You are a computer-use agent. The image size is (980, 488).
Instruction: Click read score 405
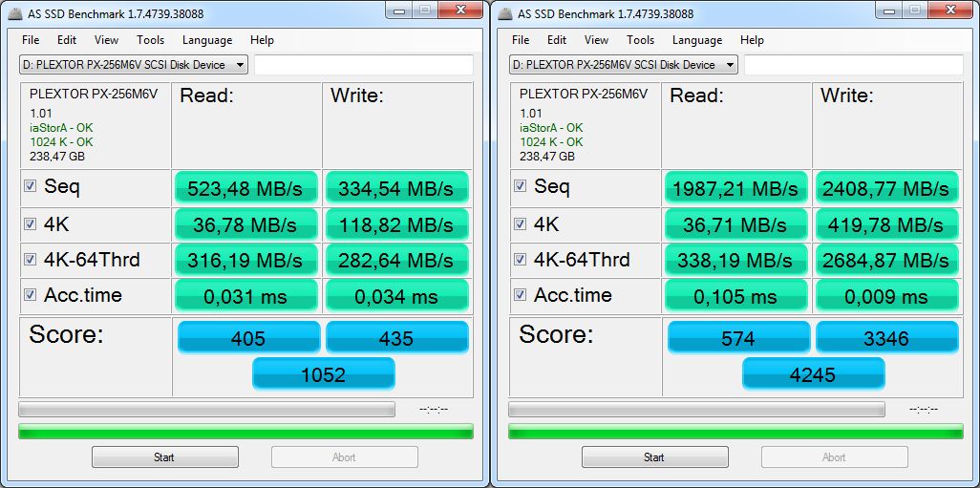pyautogui.click(x=248, y=337)
